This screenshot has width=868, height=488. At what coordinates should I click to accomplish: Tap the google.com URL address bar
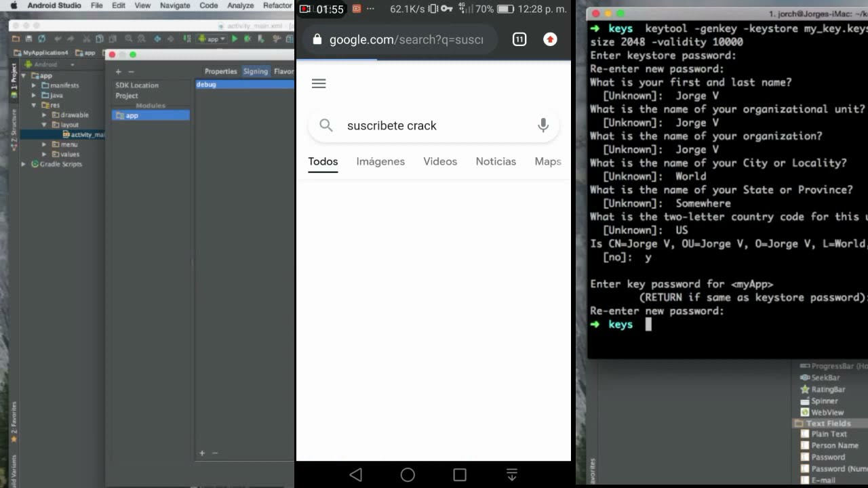pos(401,39)
